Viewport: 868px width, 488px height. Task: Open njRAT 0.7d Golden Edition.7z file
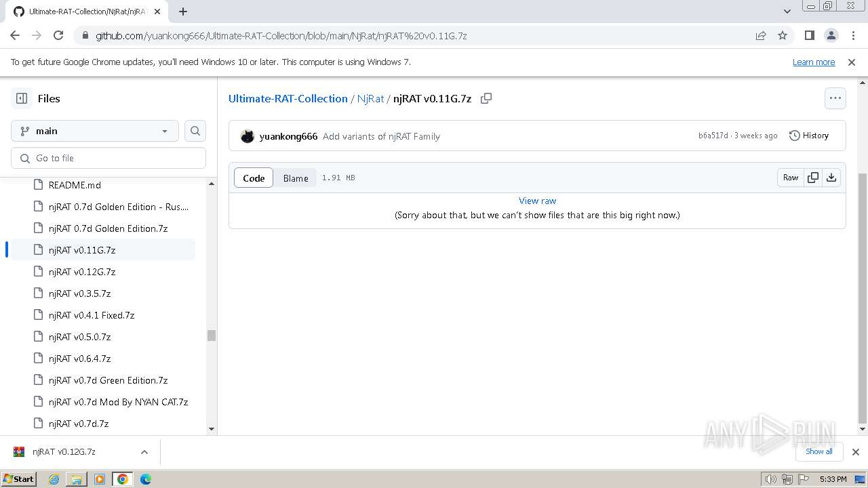[x=108, y=228]
